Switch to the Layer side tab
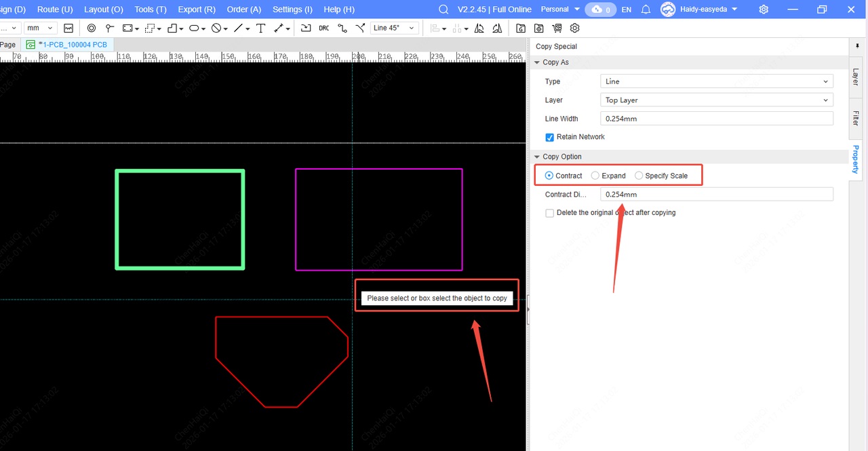 pyautogui.click(x=856, y=77)
